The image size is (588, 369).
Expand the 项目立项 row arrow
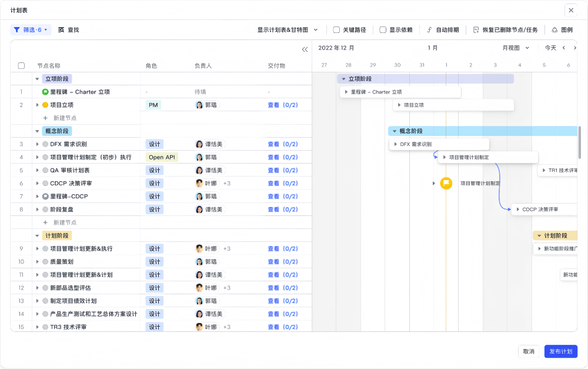pyautogui.click(x=38, y=105)
